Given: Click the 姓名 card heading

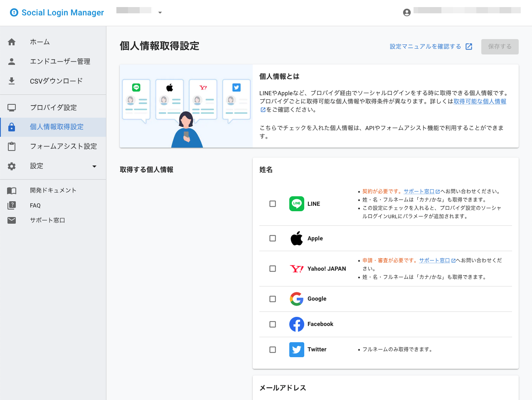Looking at the screenshot, I should pyautogui.click(x=266, y=170).
